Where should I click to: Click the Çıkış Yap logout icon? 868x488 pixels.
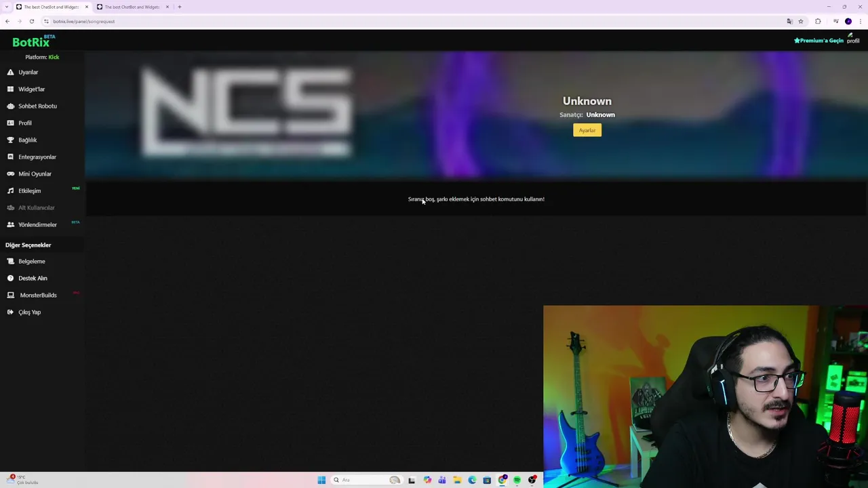pos(10,312)
